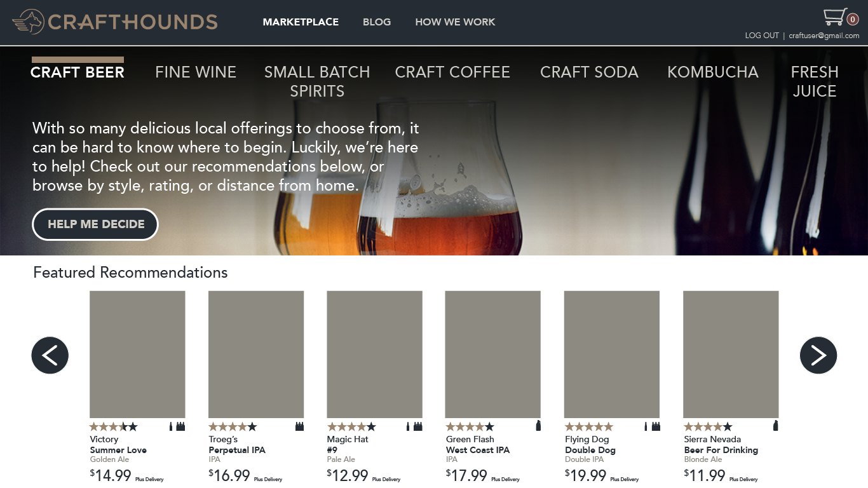Select the six-pack icon on Troeg's Perpetual IPA

pyautogui.click(x=298, y=426)
